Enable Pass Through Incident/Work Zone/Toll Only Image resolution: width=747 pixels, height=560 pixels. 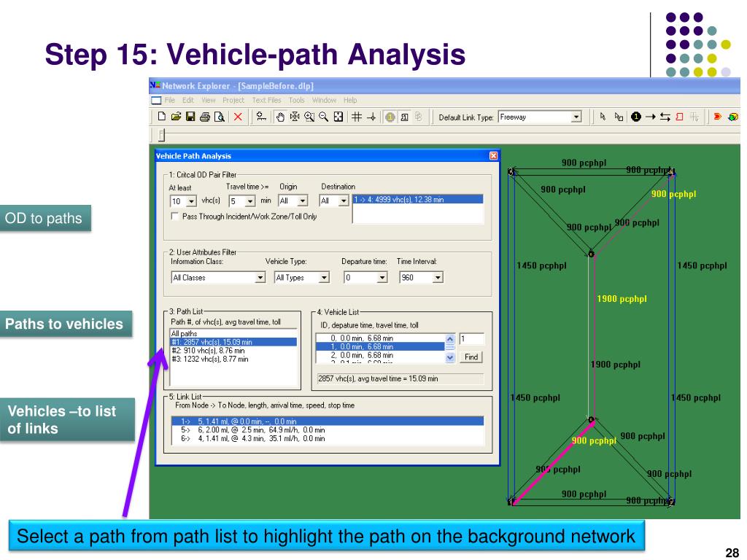tap(175, 216)
